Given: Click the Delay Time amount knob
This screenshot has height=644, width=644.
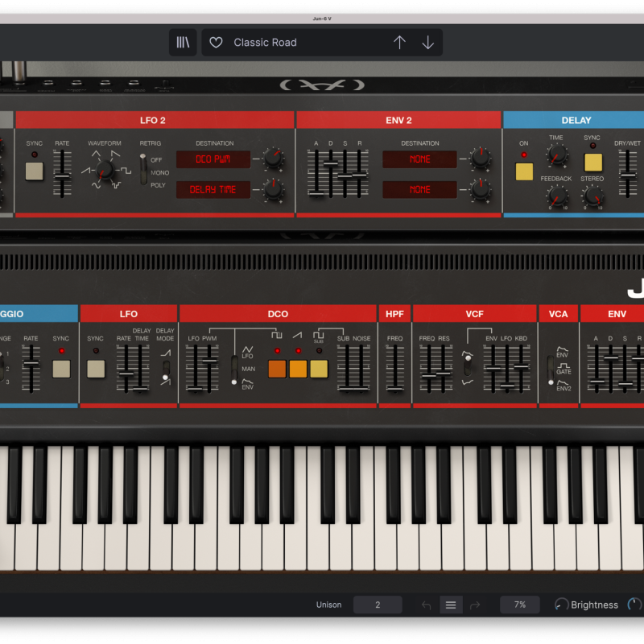Looking at the screenshot, I should point(273,189).
